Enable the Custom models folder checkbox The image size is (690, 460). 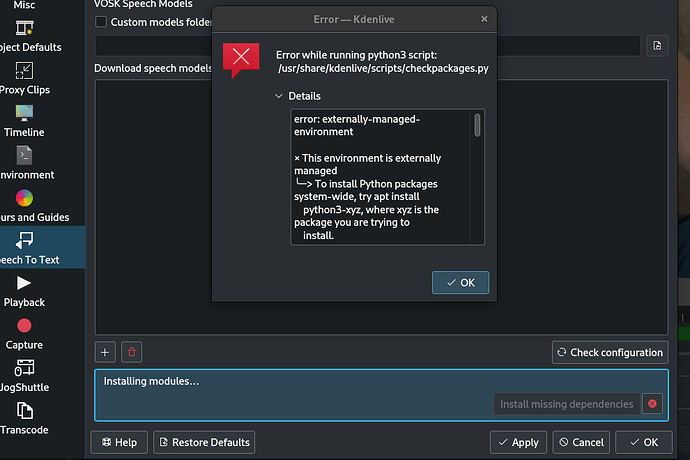(x=101, y=22)
